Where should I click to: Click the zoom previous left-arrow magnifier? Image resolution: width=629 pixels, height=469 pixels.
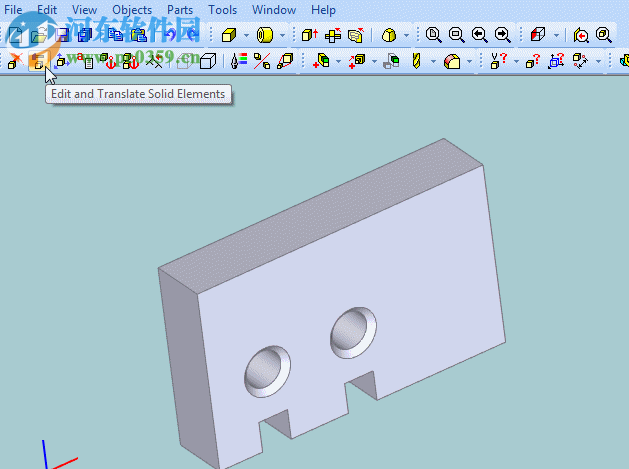[479, 35]
